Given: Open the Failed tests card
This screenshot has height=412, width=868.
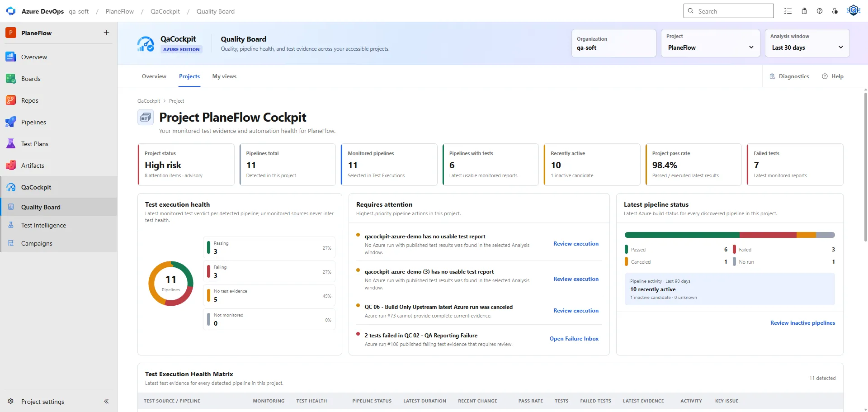Looking at the screenshot, I should click(795, 165).
